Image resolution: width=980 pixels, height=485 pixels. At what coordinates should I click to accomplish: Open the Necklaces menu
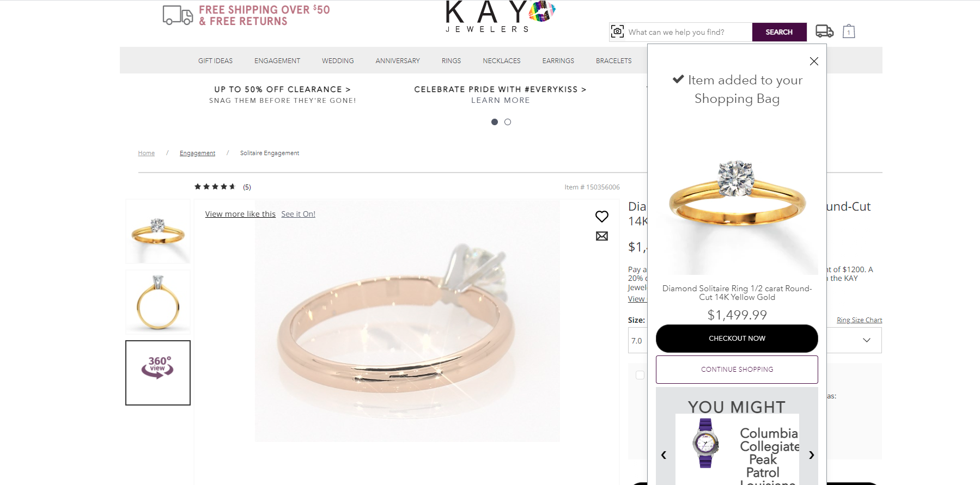tap(502, 61)
